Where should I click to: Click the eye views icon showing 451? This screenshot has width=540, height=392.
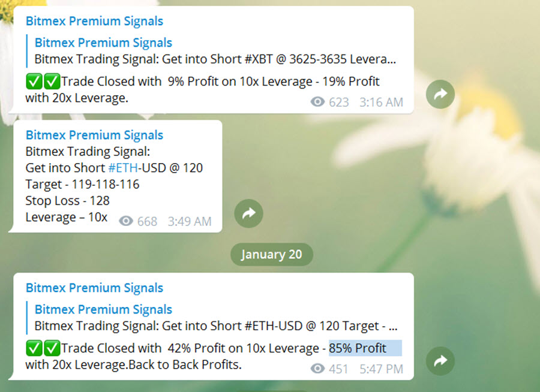click(x=317, y=369)
